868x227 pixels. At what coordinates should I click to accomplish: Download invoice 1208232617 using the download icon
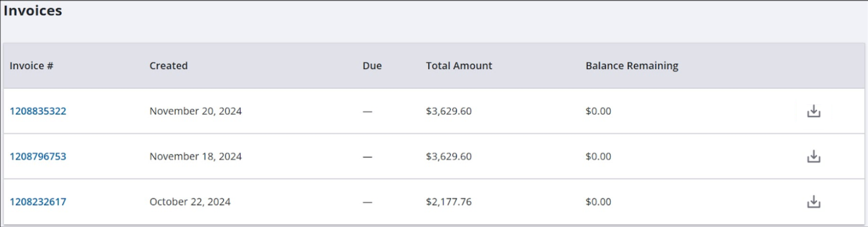coord(814,202)
